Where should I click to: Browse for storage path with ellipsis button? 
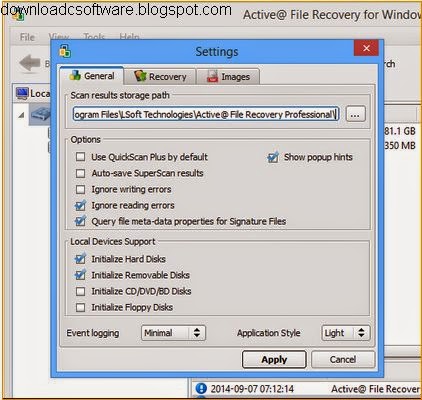click(355, 114)
